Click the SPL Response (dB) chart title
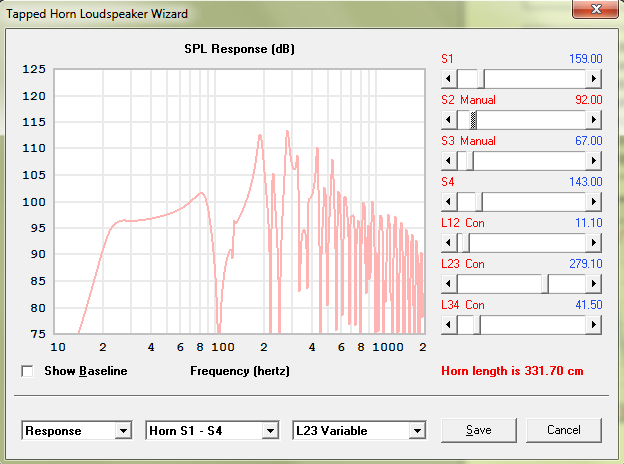 (x=239, y=49)
